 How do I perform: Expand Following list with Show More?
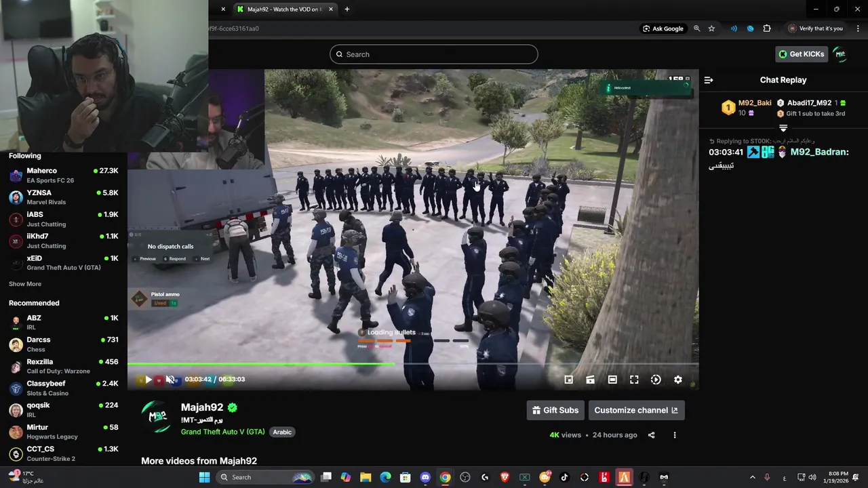[25, 284]
